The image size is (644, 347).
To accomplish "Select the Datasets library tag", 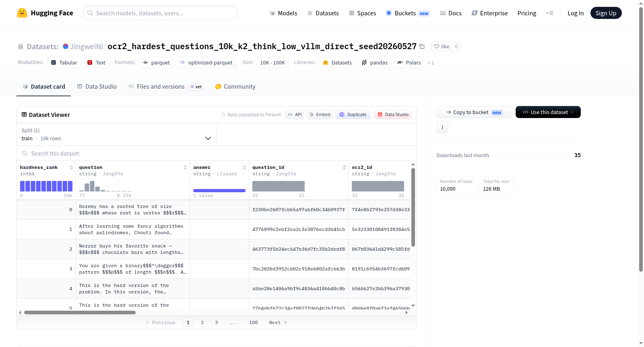I will point(337,62).
